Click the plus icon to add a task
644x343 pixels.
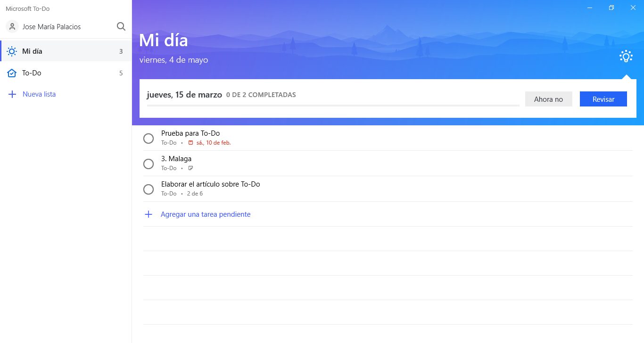(149, 214)
